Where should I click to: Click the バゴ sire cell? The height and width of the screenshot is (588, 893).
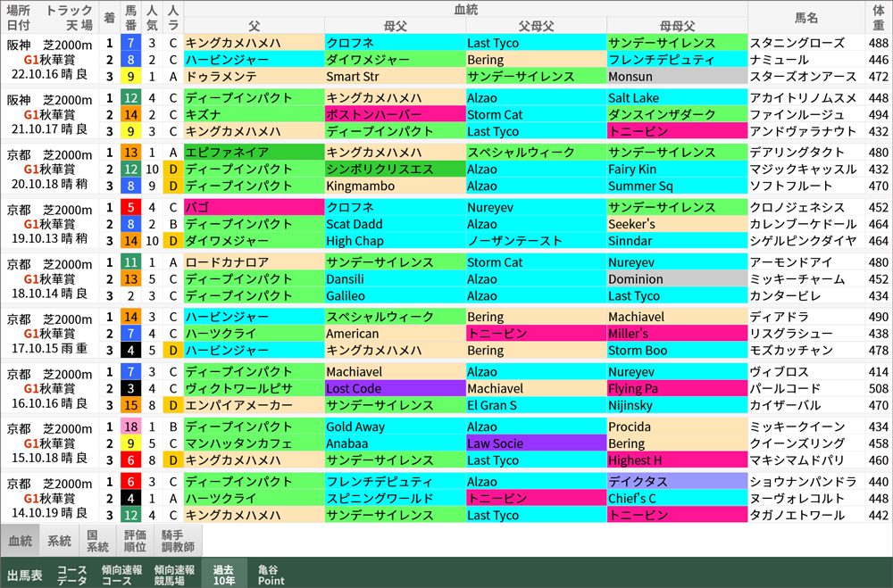click(x=254, y=208)
